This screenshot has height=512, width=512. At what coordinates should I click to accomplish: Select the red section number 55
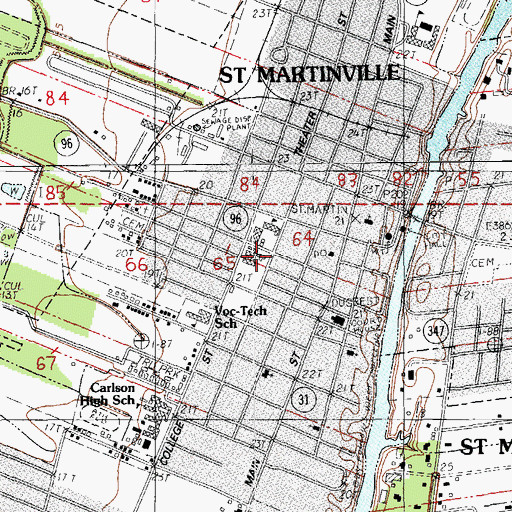coord(469,179)
